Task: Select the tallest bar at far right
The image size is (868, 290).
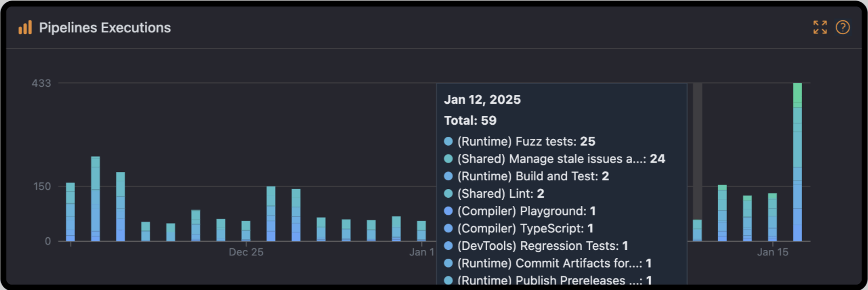Action: point(797,165)
